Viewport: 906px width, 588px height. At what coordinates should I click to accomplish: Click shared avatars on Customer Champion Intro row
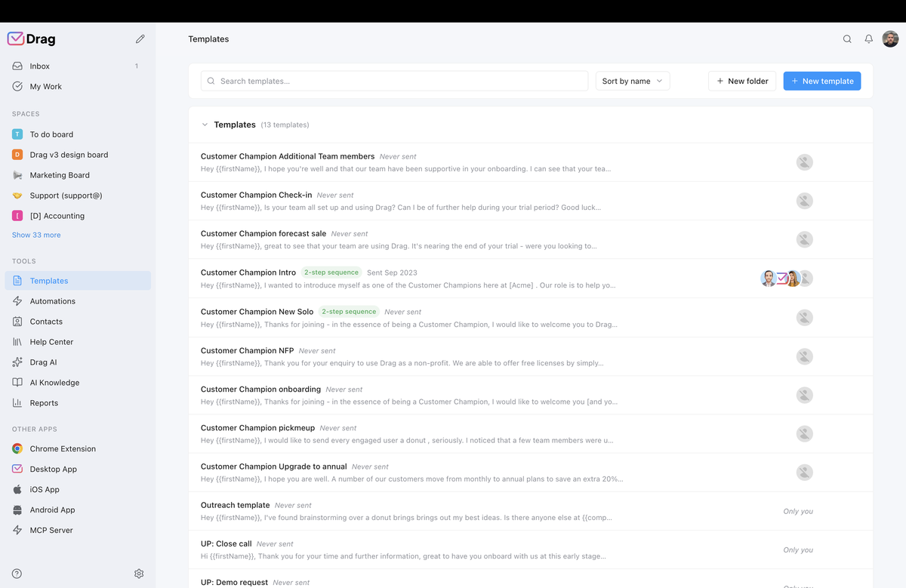(786, 279)
